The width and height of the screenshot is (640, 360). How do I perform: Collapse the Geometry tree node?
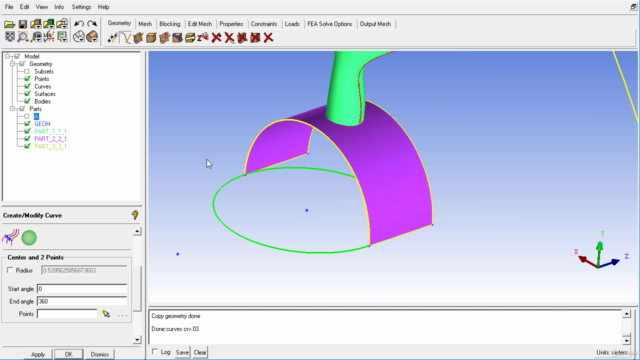[x=12, y=64]
